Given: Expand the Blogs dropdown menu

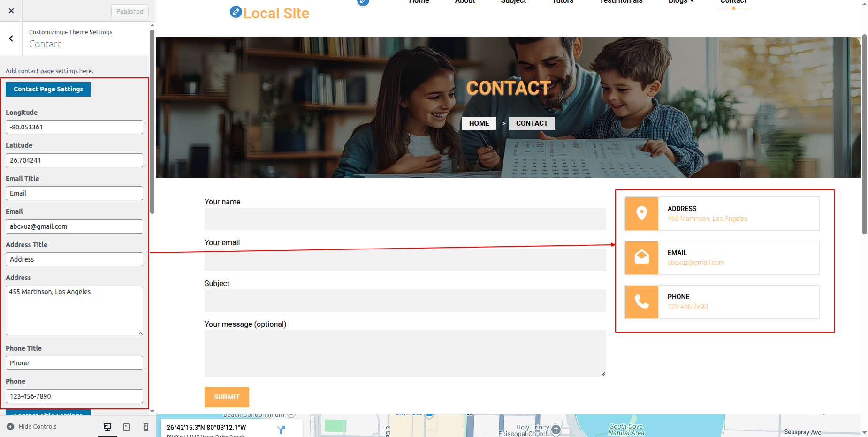Looking at the screenshot, I should pyautogui.click(x=681, y=2).
